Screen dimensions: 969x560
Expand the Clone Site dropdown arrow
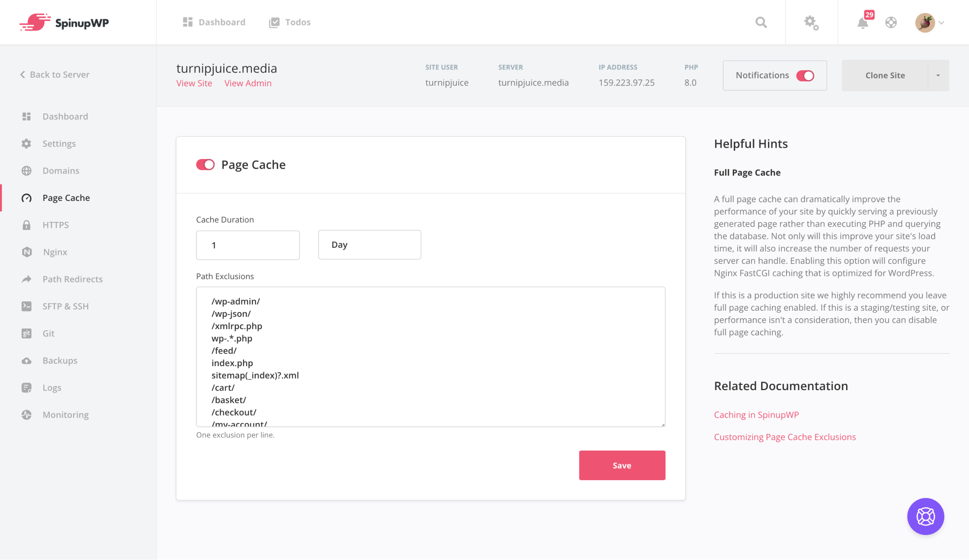pyautogui.click(x=938, y=75)
